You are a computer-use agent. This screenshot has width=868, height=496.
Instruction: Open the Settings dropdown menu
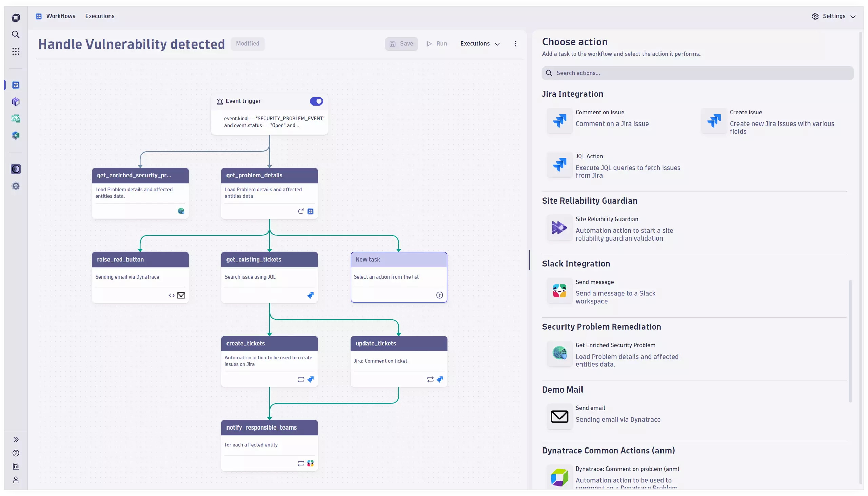(834, 16)
